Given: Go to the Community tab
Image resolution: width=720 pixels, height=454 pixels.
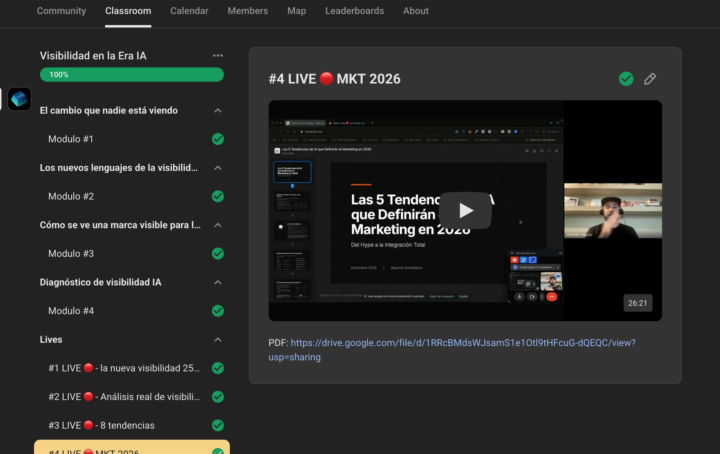Looking at the screenshot, I should coord(61,11).
